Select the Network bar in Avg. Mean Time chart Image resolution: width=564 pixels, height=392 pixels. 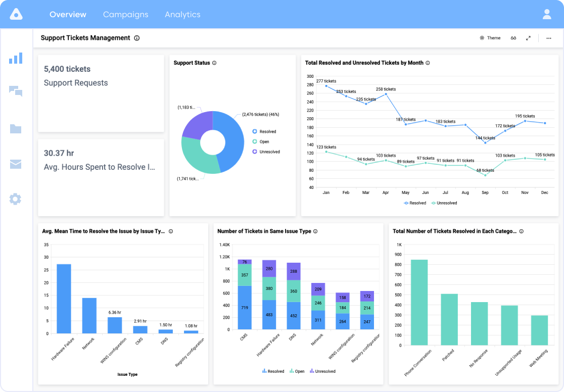89,316
